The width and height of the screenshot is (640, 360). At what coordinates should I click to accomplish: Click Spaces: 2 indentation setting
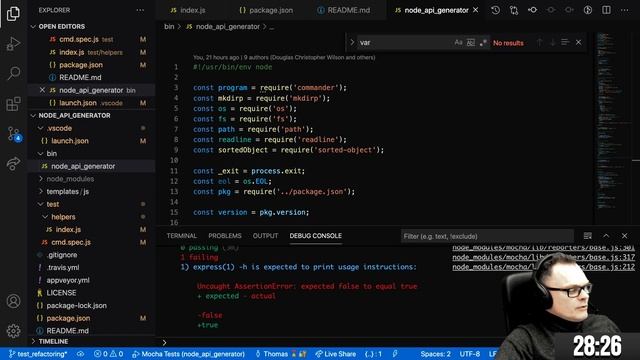point(436,354)
